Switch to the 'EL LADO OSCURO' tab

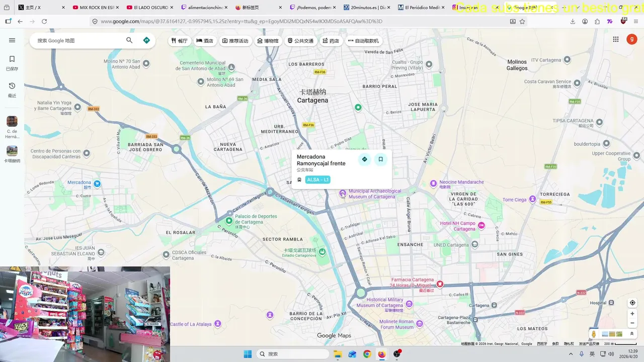150,8
